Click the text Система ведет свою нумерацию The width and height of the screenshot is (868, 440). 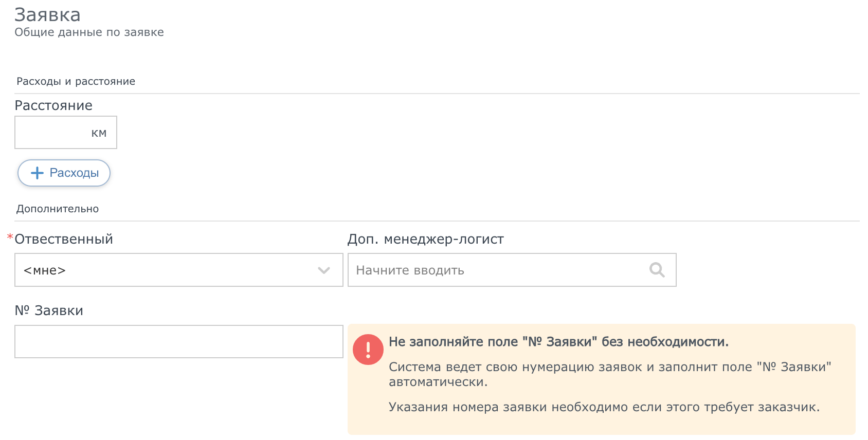(x=610, y=374)
